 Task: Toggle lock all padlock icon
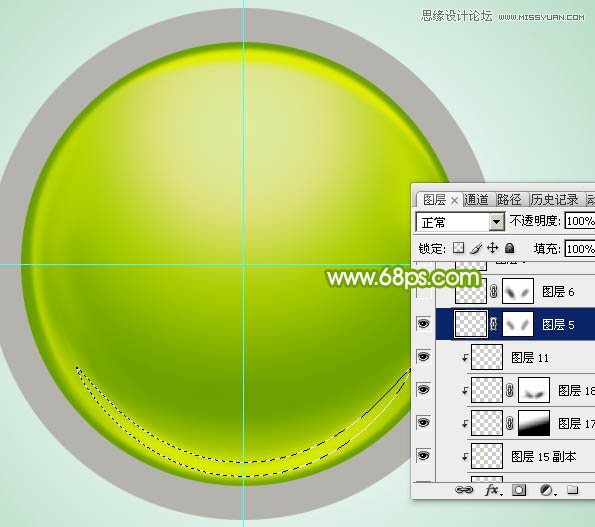coord(510,248)
